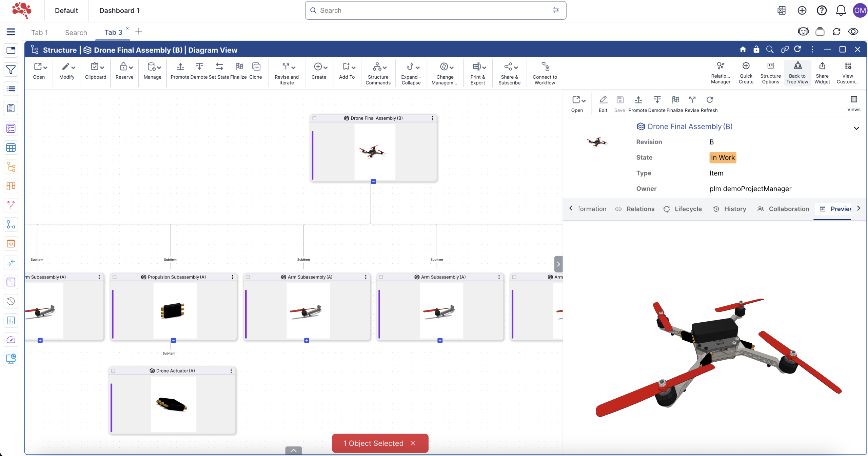Screen dimensions: 868x456
Task: Tick the Drone Actuator card checkbox
Action: pos(113,371)
